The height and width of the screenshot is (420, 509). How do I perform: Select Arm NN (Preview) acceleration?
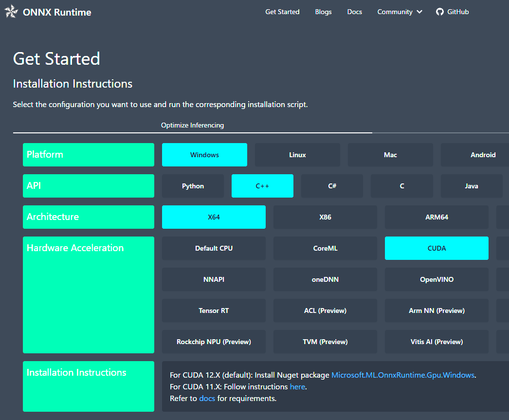click(x=436, y=310)
